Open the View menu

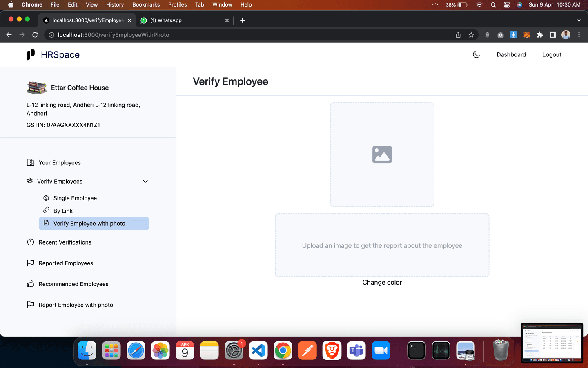pyautogui.click(x=91, y=4)
